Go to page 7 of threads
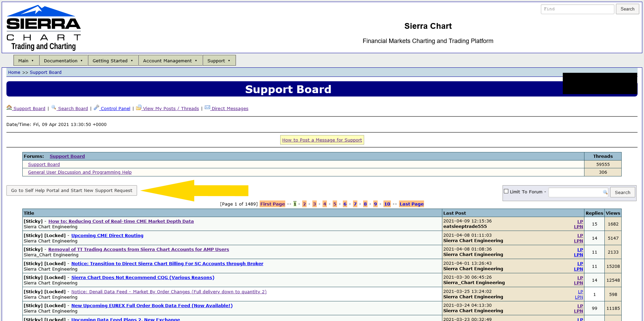Image resolution: width=644 pixels, height=321 pixels. pos(355,204)
